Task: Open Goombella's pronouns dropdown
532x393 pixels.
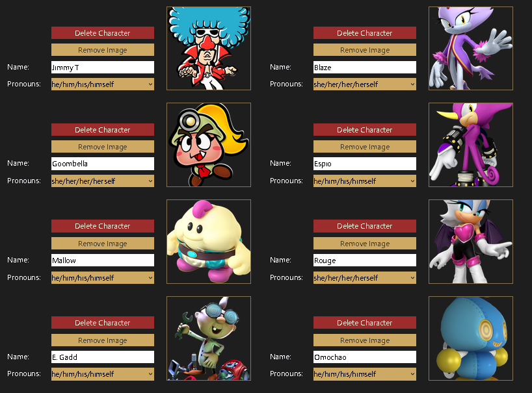Action: [x=103, y=181]
